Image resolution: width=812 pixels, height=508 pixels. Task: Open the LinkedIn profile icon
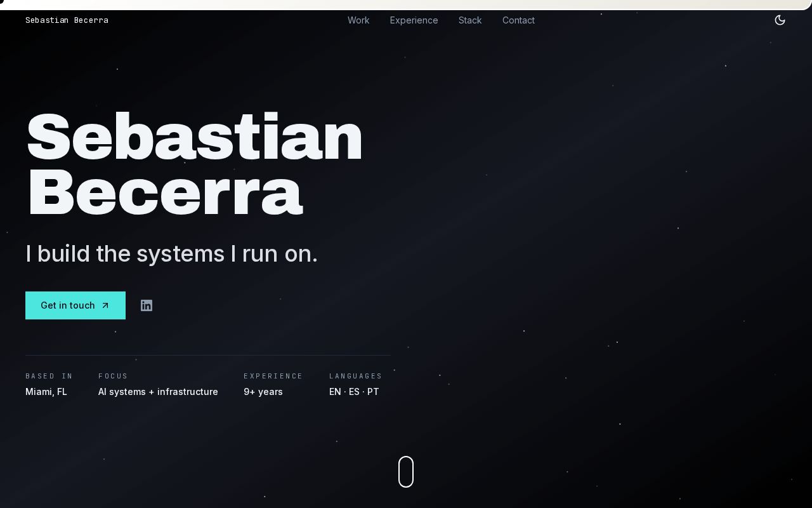click(x=147, y=305)
